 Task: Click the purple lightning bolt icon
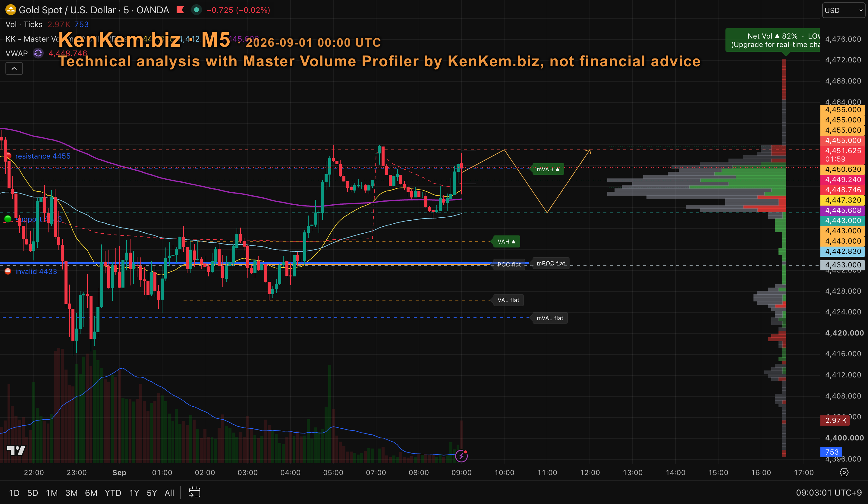click(x=461, y=456)
